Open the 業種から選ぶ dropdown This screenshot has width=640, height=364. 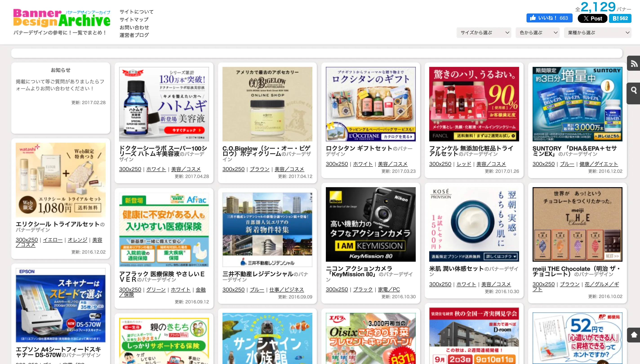point(597,33)
